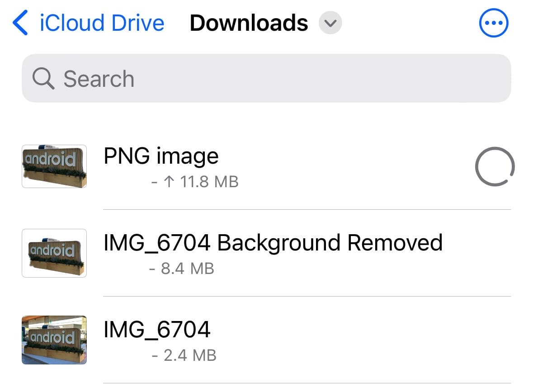Open the IMG_6704 file
Image resolution: width=533 pixels, height=392 pixels.
[157, 329]
